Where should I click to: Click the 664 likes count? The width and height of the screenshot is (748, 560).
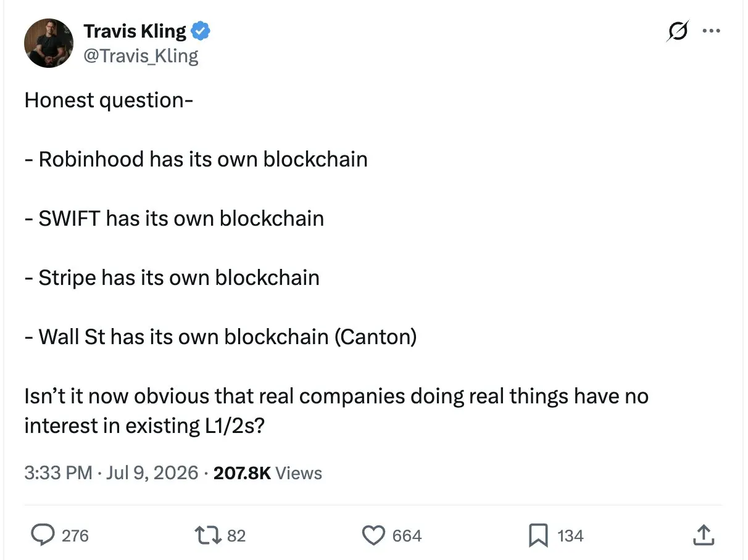pyautogui.click(x=407, y=536)
